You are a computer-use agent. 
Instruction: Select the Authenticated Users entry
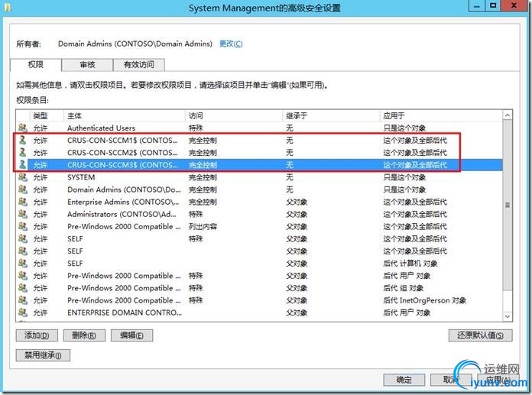[260, 128]
